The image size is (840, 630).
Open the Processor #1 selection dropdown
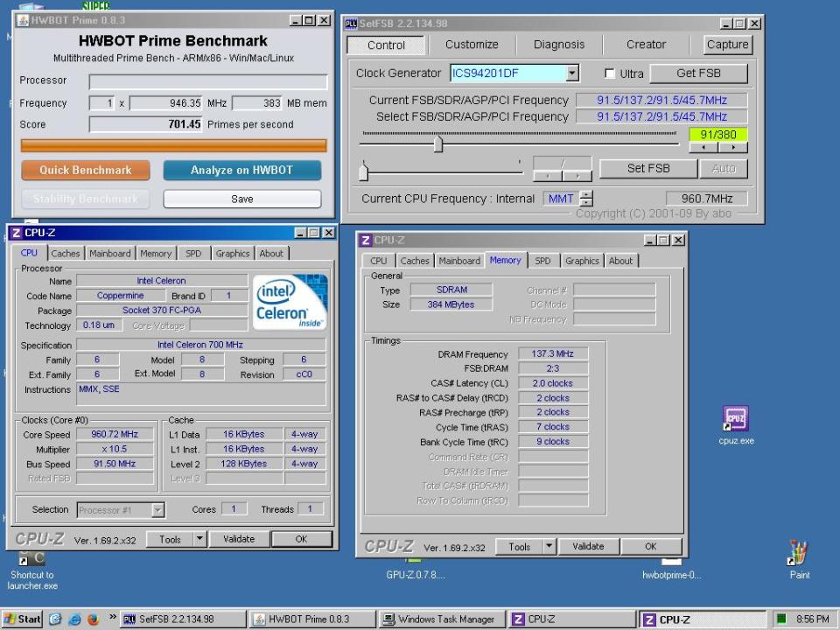tap(158, 510)
